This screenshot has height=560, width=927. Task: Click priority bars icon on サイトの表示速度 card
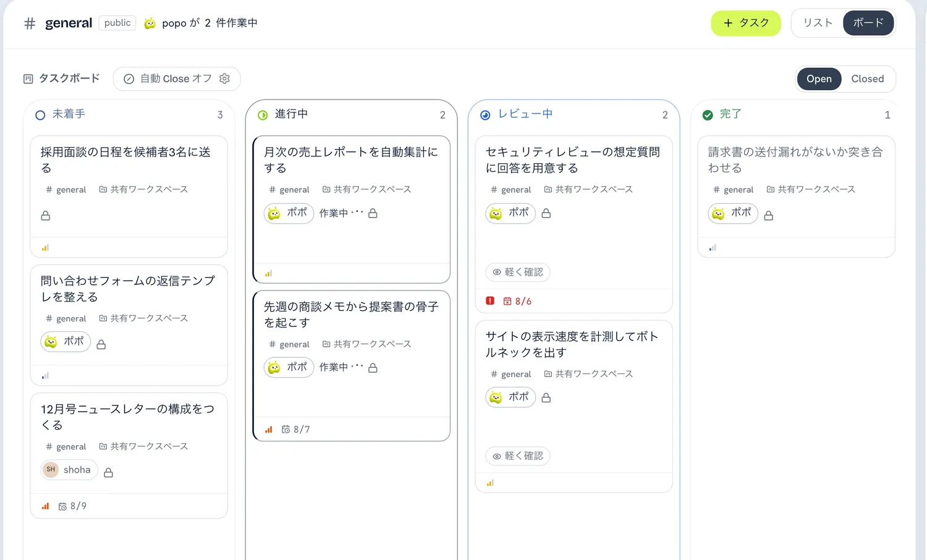pyautogui.click(x=490, y=483)
